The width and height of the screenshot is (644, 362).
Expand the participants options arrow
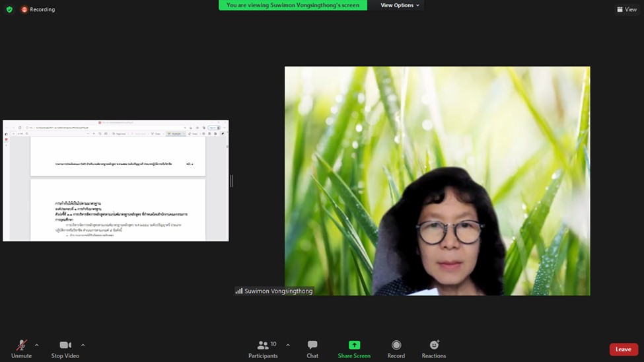pyautogui.click(x=287, y=345)
